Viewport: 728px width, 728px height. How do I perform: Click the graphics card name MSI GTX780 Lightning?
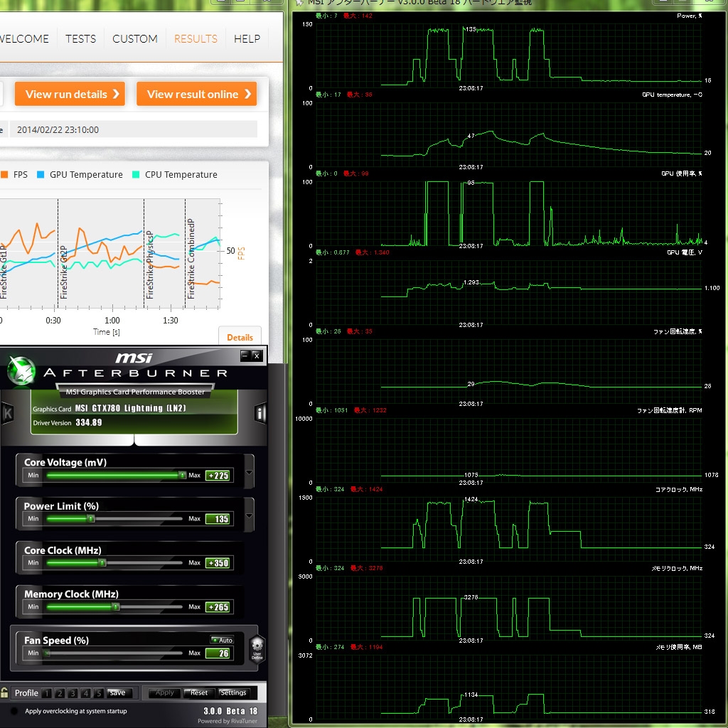[131, 408]
